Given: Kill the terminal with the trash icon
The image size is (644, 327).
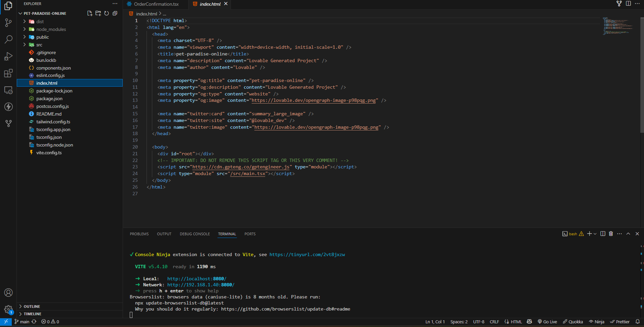Looking at the screenshot, I should [x=611, y=234].
